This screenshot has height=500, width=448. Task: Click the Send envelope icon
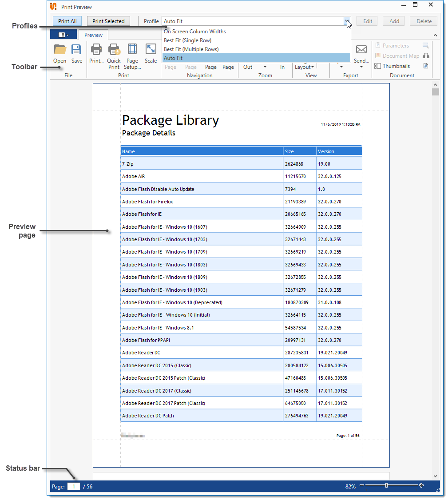361,50
